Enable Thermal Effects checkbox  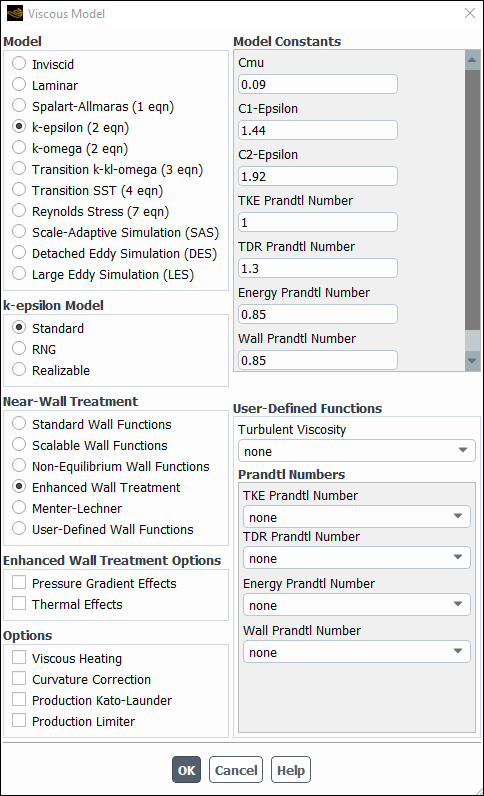tap(19, 604)
